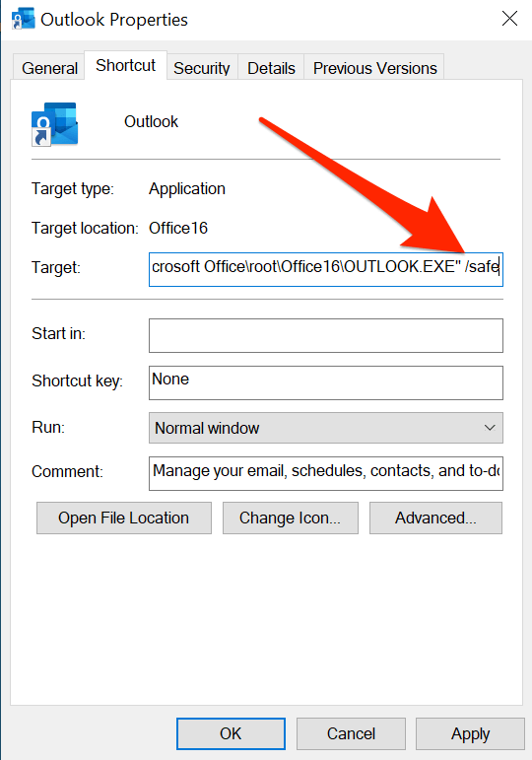
Task: Apply the shortcut changes
Action: coord(470,733)
